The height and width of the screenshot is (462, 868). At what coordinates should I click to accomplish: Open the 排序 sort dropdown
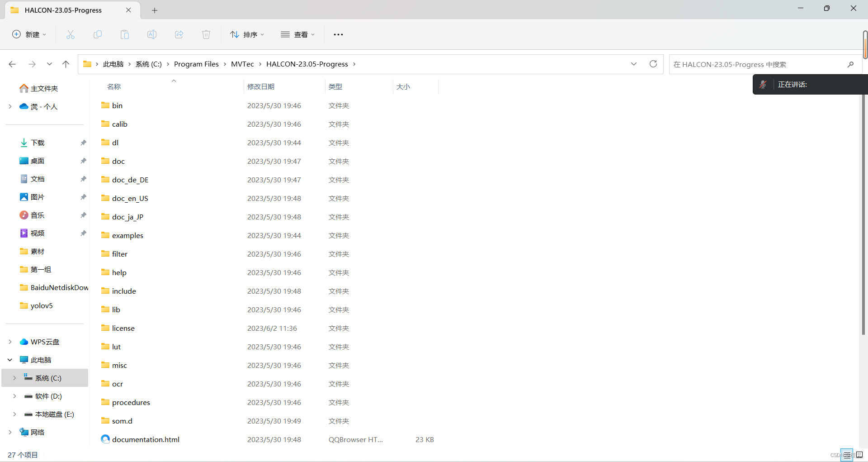point(247,34)
